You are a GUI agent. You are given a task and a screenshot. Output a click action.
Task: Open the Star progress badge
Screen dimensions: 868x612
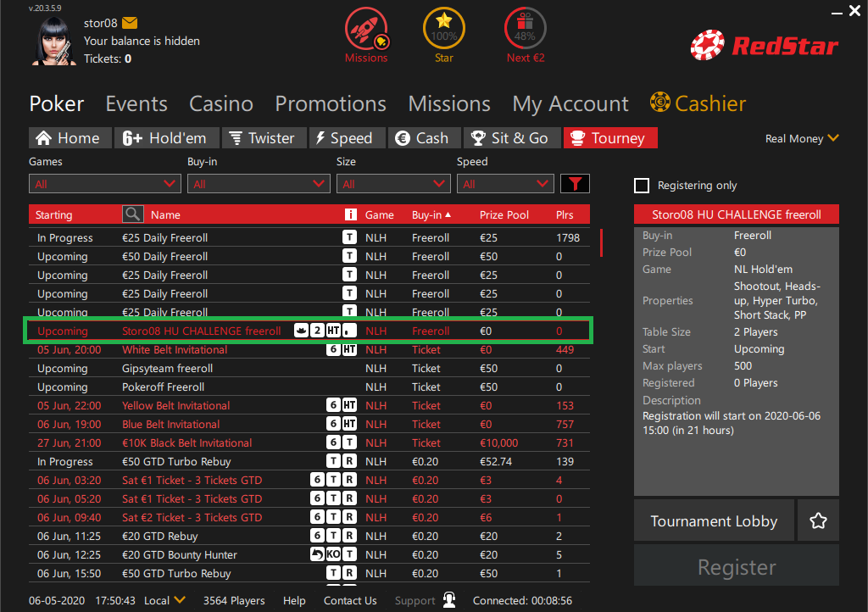443,29
